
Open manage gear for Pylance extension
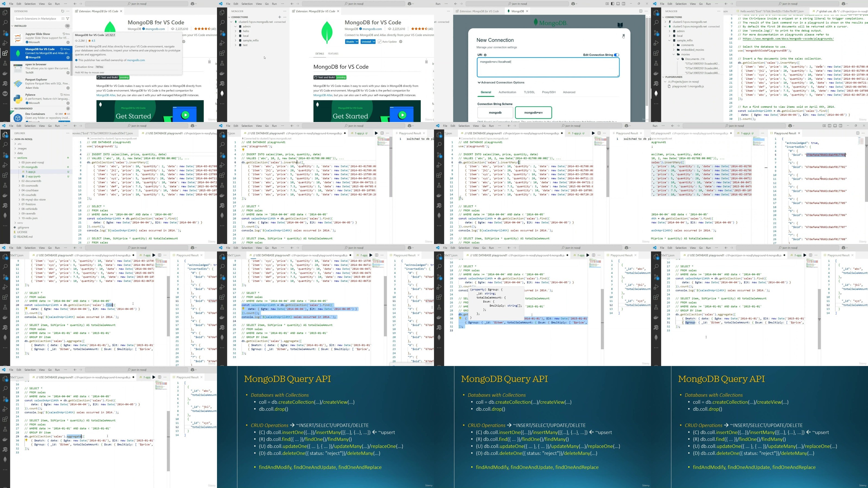tap(68, 103)
